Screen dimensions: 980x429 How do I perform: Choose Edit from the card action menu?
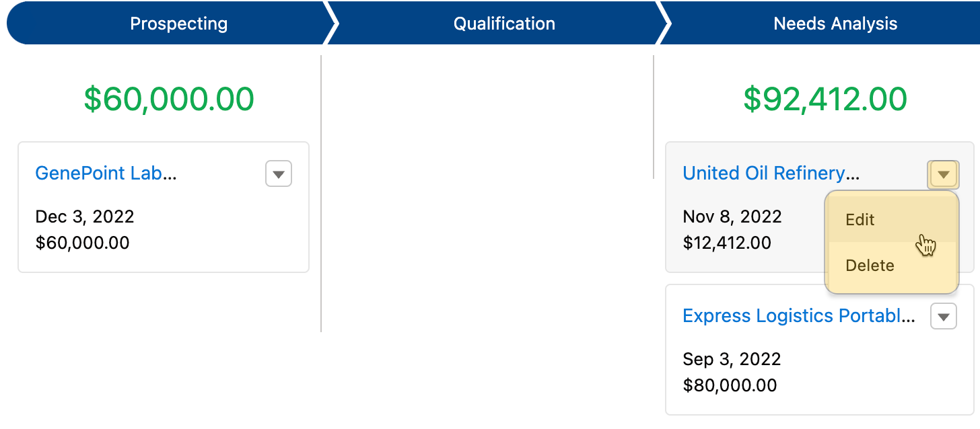(x=891, y=220)
